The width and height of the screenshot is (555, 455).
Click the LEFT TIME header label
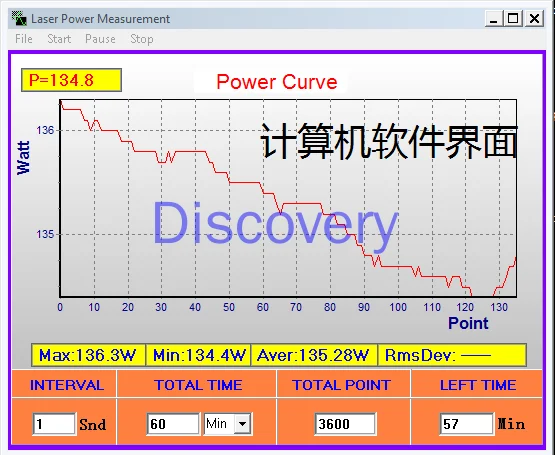click(478, 385)
